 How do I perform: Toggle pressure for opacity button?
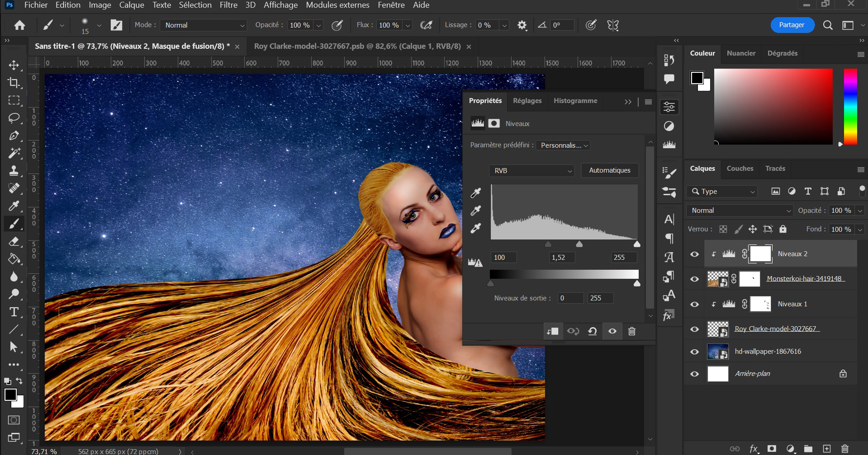[337, 25]
